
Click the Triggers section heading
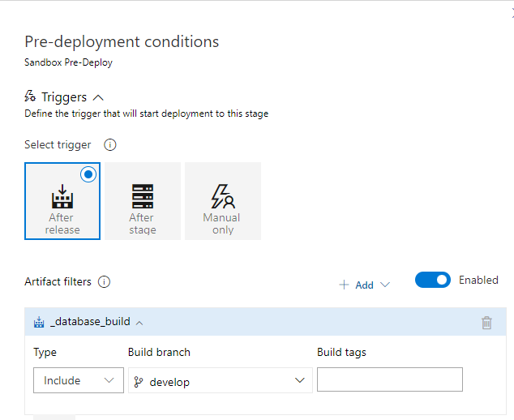point(64,97)
